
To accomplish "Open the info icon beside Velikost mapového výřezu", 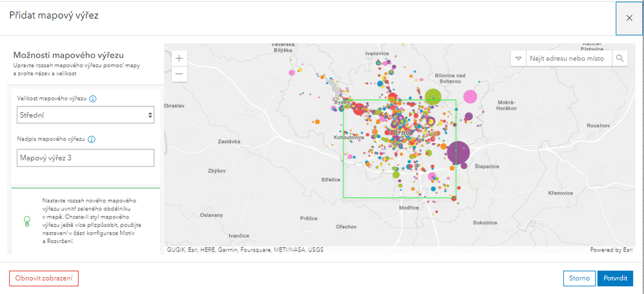I will click(93, 99).
